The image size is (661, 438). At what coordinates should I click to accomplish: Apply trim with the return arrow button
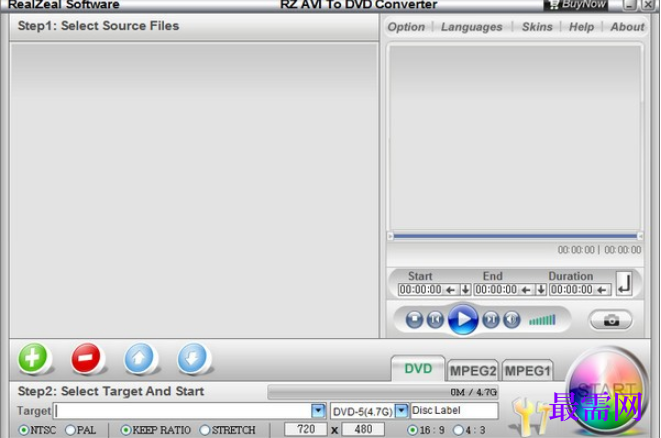[x=624, y=283]
